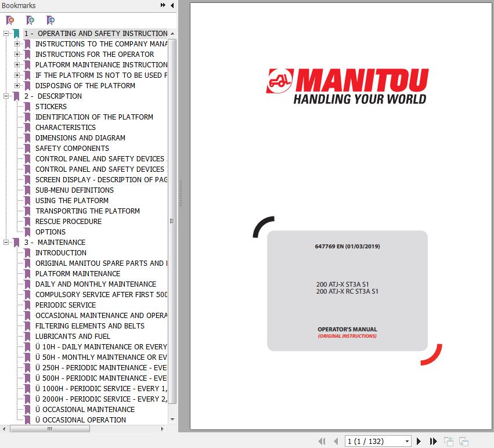Open the OPTIONS bookmark

pyautogui.click(x=51, y=232)
